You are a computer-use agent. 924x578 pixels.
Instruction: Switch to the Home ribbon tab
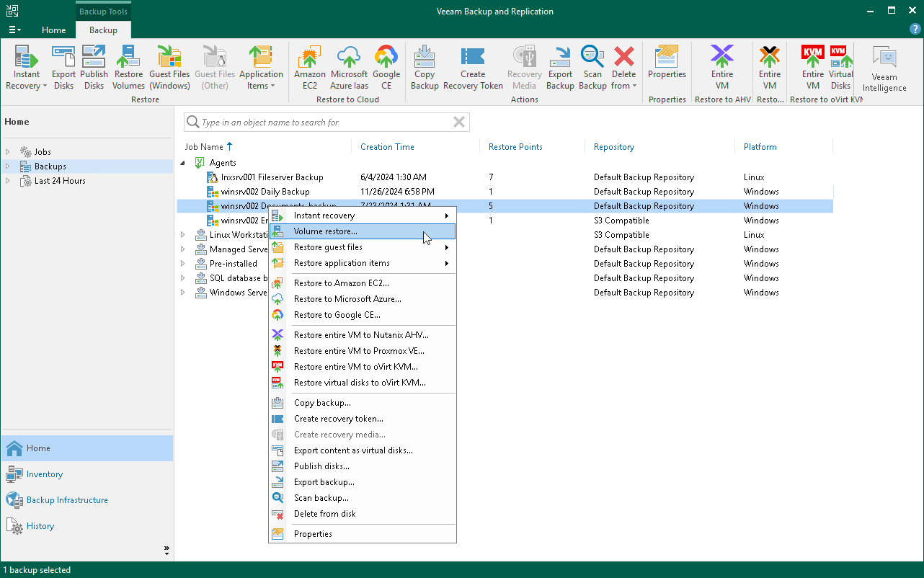point(53,30)
